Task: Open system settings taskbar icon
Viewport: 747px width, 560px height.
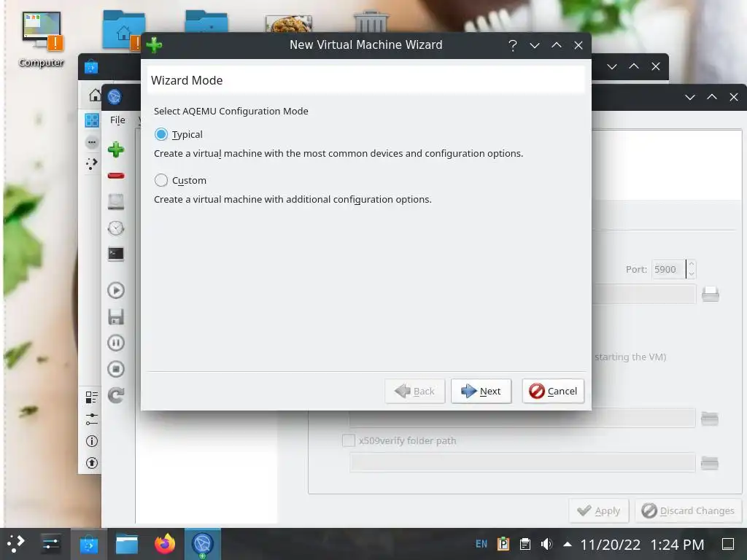Action: (x=50, y=544)
